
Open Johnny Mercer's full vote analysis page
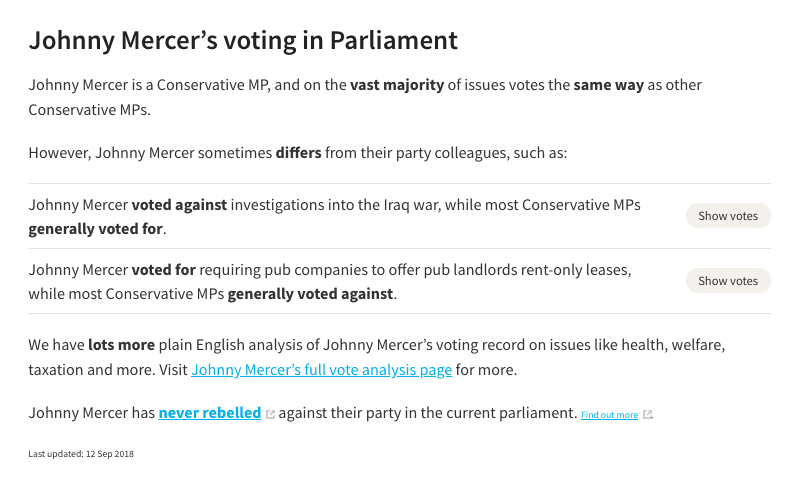pyautogui.click(x=321, y=370)
